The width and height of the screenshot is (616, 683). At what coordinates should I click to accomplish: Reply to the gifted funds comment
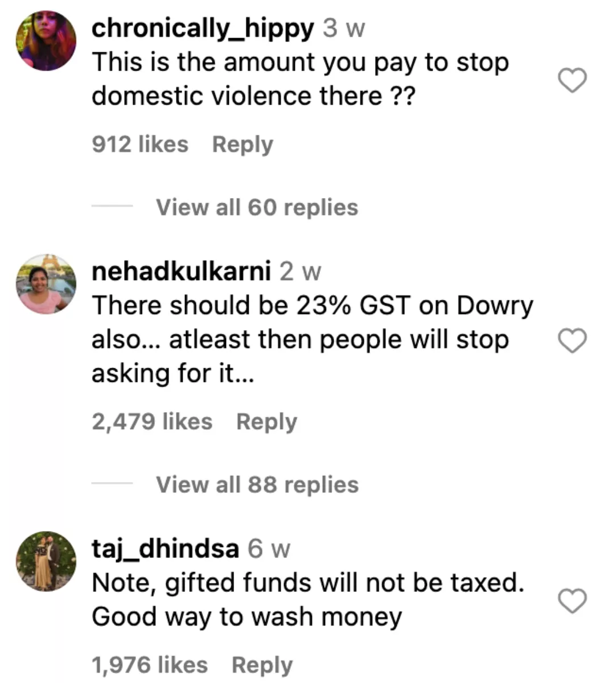point(262,665)
